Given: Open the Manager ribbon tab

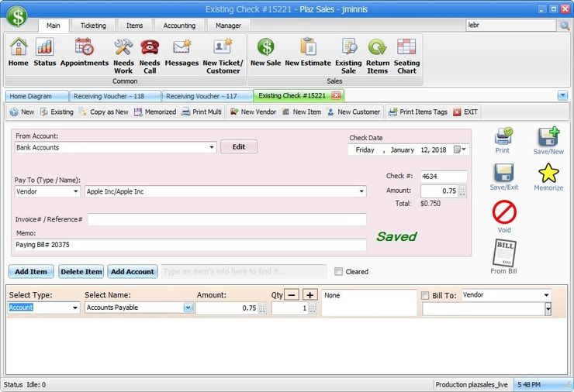Looking at the screenshot, I should 228,26.
